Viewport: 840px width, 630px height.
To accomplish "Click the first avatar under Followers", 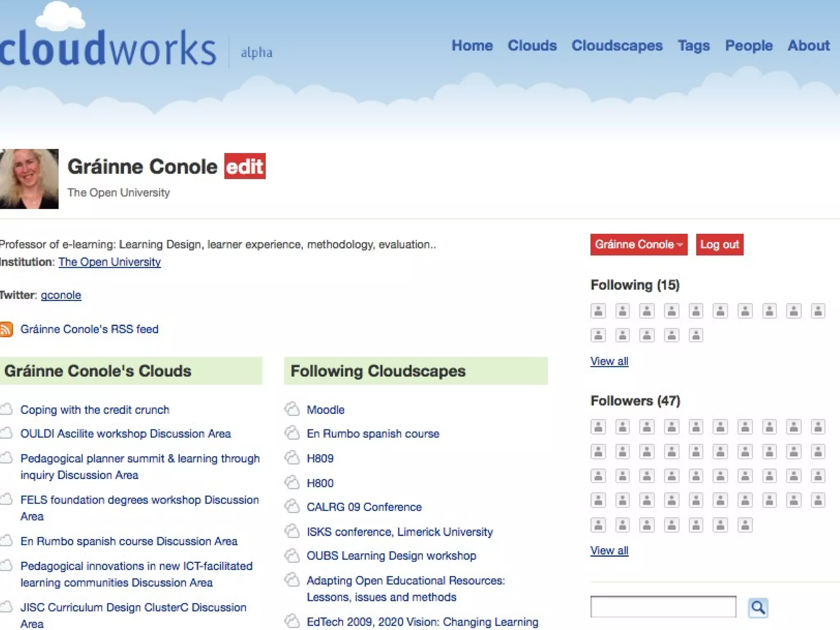I will (598, 427).
